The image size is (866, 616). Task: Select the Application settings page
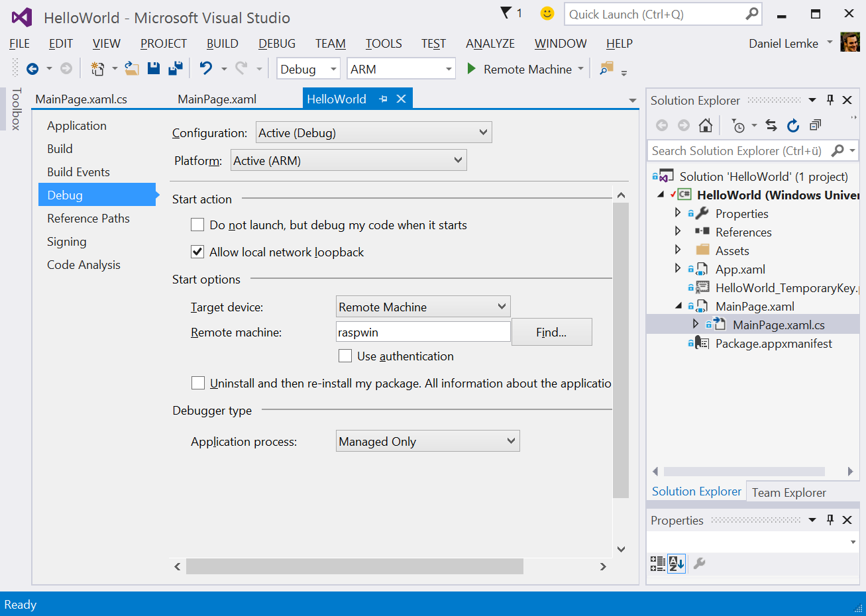pos(77,126)
